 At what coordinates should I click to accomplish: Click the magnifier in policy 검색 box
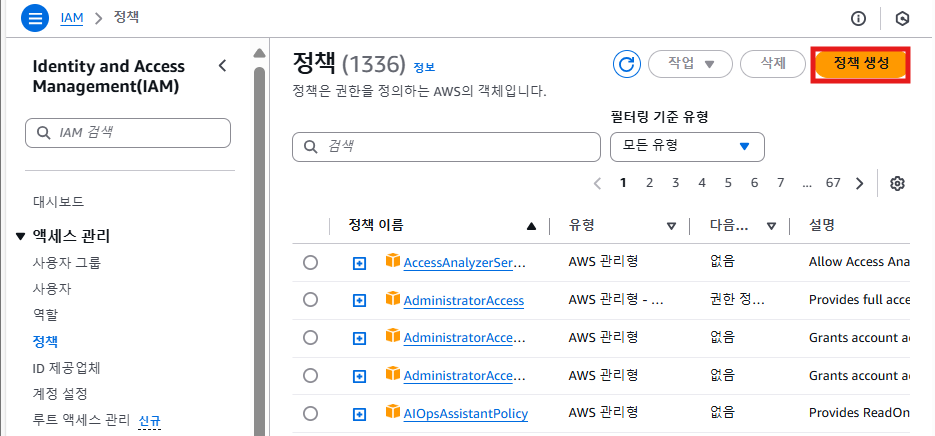point(311,147)
